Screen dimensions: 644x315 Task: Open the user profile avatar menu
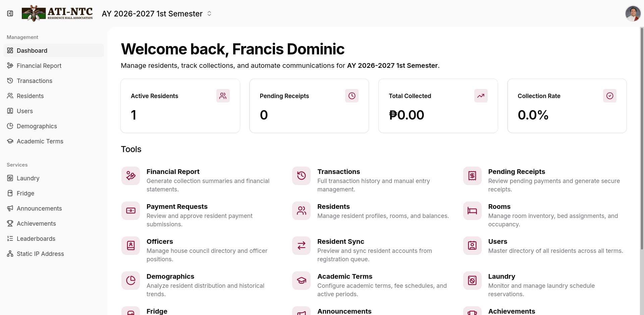(633, 13)
